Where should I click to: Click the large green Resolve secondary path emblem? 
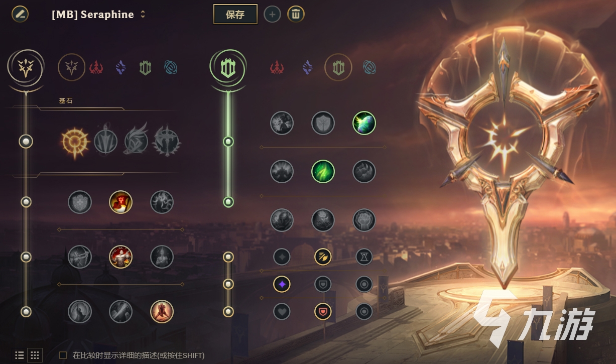click(x=228, y=68)
